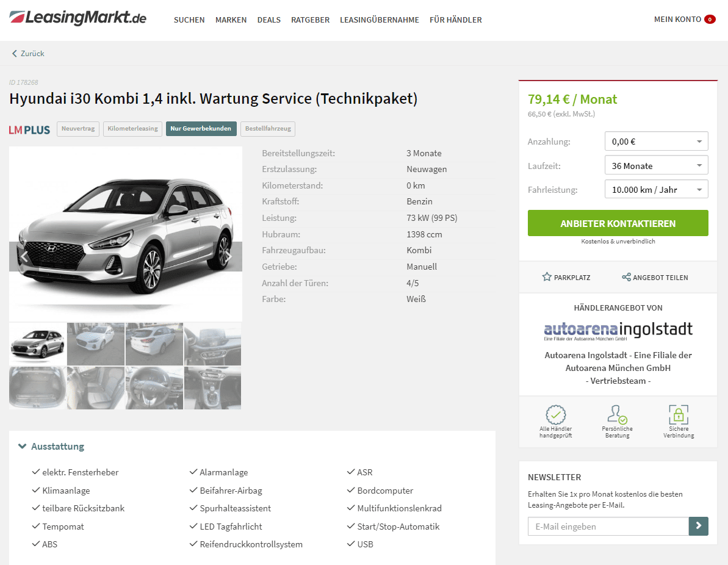Click the Reifendruckkontrollsystem feature entry
728x565 pixels.
(x=246, y=544)
